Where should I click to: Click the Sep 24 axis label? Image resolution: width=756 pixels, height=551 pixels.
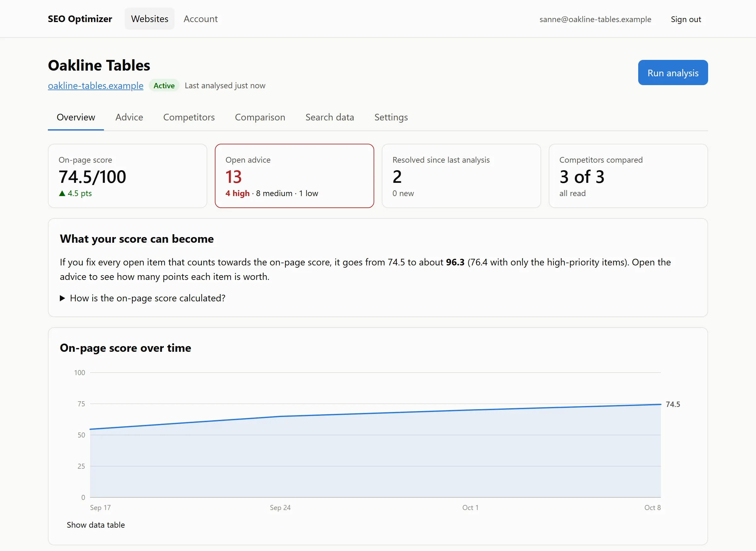click(280, 507)
